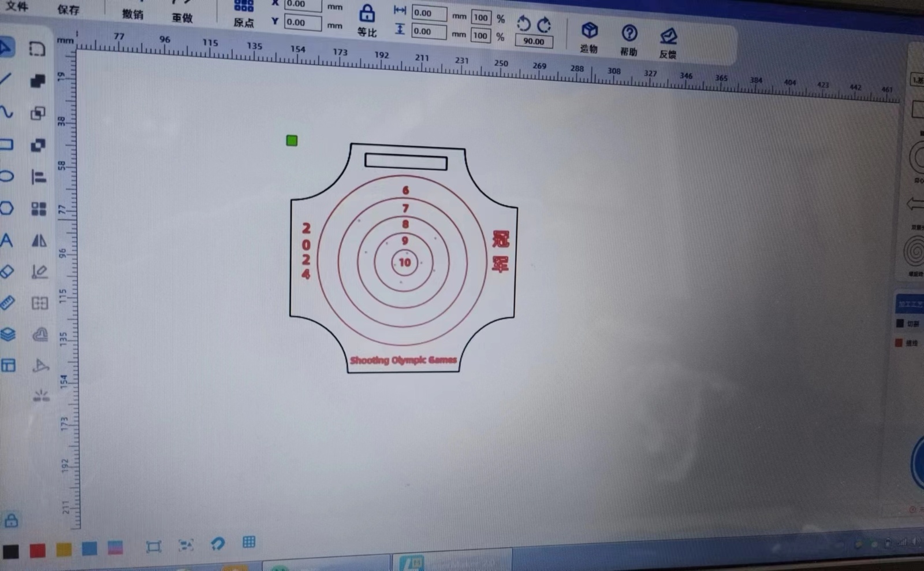Open the 造物 cube button
924x571 pixels.
tap(589, 37)
